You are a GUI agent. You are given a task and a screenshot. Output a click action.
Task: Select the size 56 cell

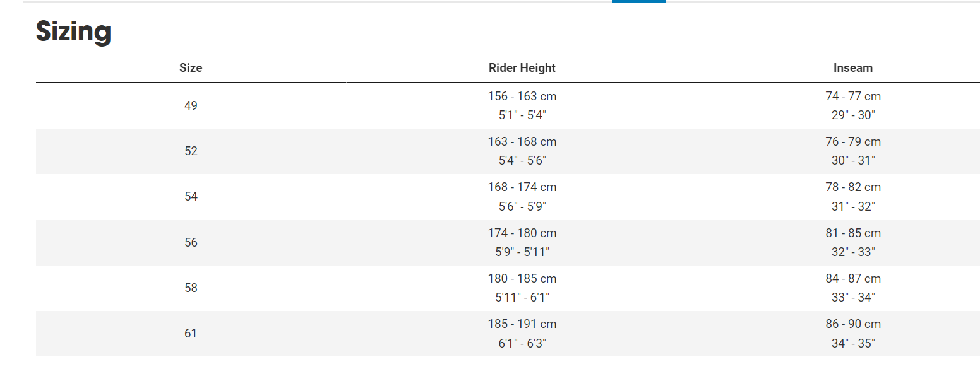coord(191,243)
